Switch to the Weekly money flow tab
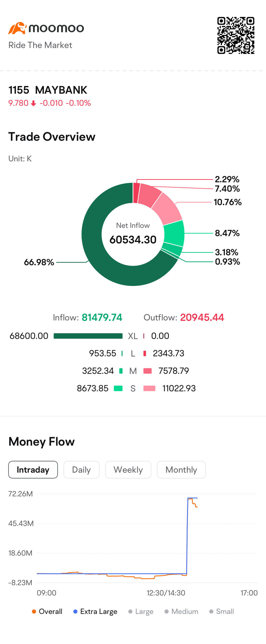266x644 pixels. coord(128,469)
